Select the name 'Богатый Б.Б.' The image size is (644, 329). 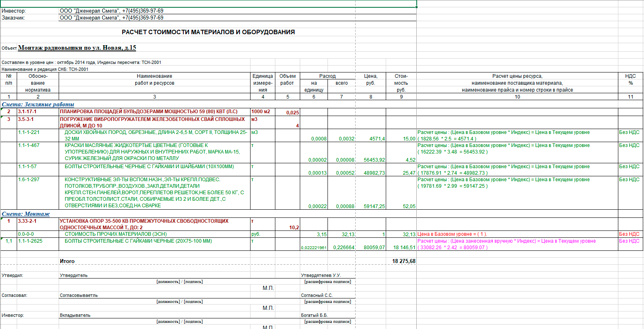(x=314, y=316)
